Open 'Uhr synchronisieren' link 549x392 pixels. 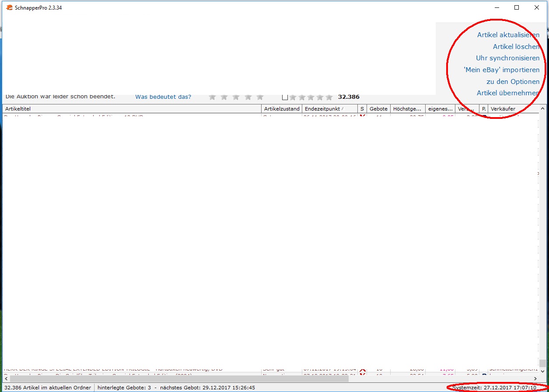[507, 58]
